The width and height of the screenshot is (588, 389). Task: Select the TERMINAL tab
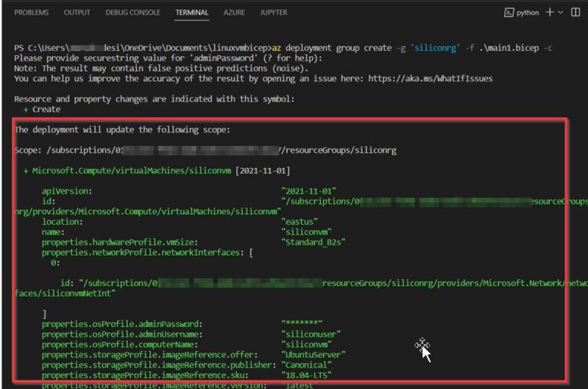(191, 13)
